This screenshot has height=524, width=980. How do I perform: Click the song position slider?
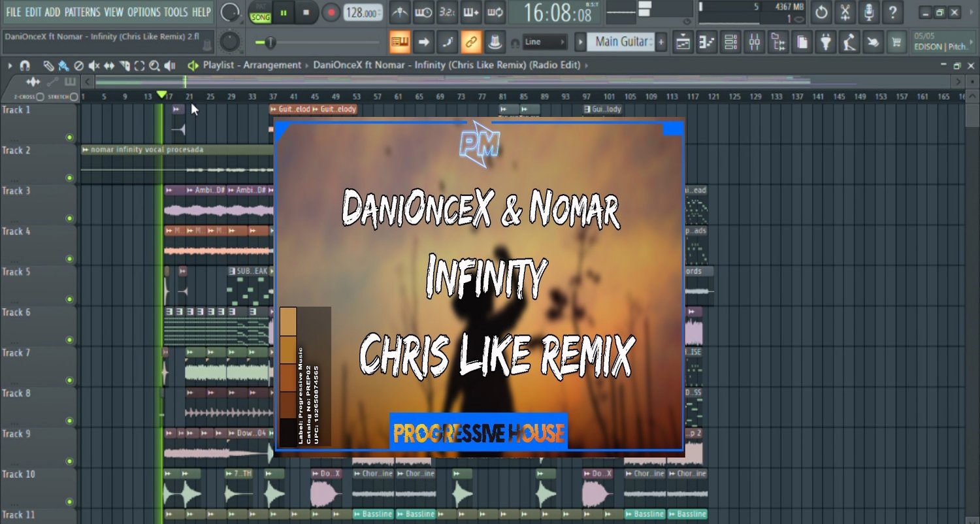[317, 42]
